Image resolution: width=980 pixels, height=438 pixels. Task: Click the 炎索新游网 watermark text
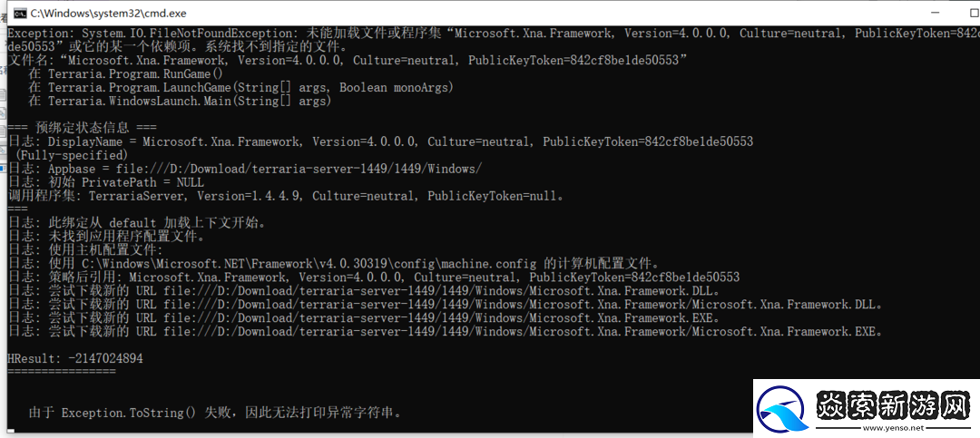[x=893, y=404]
